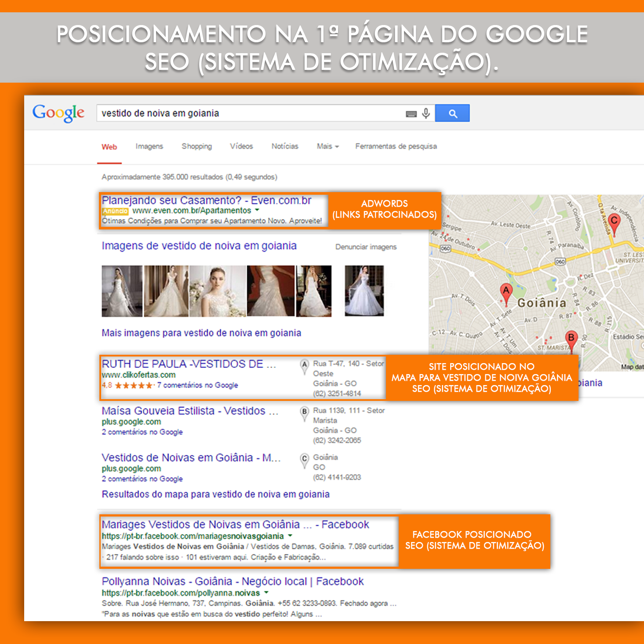Click phone number (62) 3251-4814
This screenshot has width=644, height=644.
(337, 394)
